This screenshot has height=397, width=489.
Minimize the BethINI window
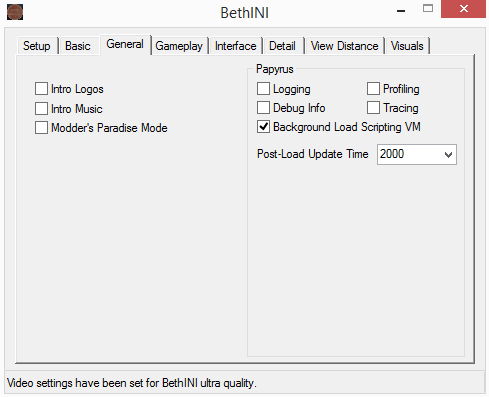[401, 10]
